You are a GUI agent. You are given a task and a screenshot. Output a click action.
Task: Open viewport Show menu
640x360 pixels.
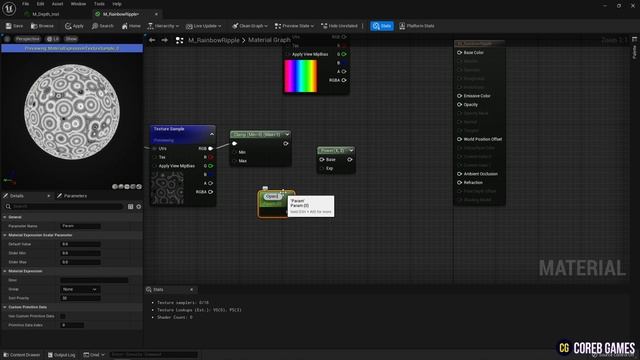coord(71,39)
